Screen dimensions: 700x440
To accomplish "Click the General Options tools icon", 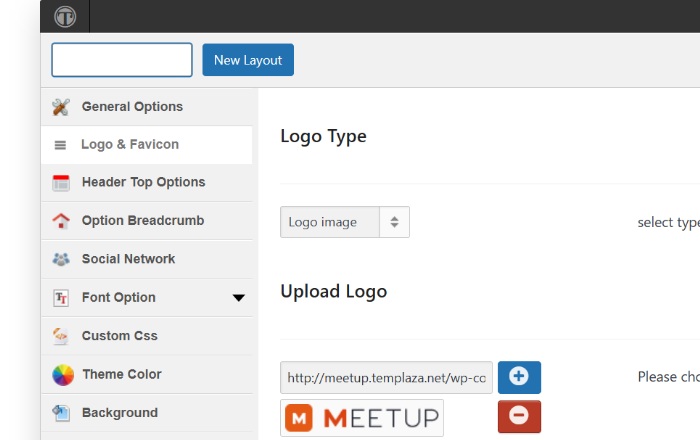I will pos(61,107).
